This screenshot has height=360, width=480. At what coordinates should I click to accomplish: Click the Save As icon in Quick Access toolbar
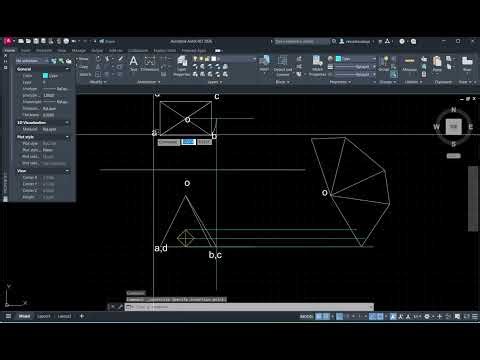(43, 41)
